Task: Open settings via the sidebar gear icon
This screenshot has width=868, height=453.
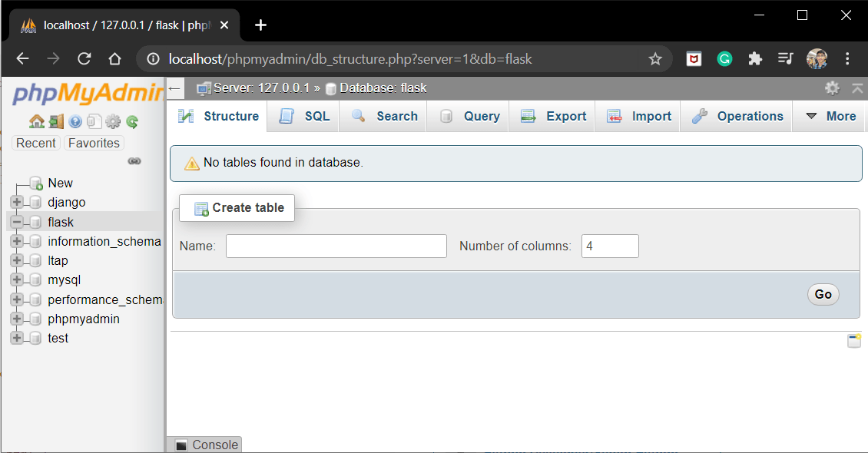Action: (114, 121)
